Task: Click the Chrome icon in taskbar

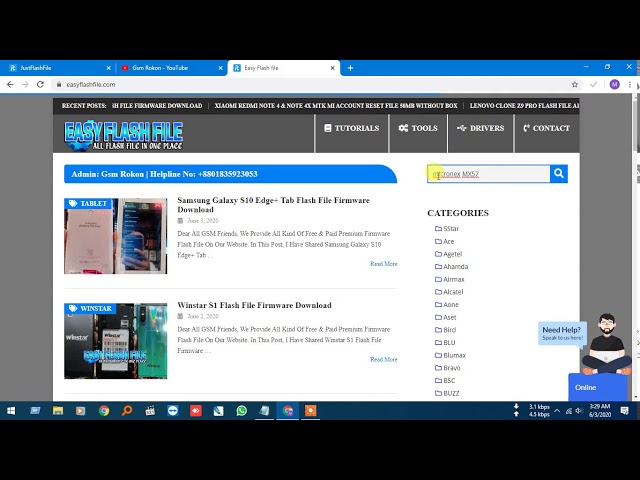Action: point(104,411)
